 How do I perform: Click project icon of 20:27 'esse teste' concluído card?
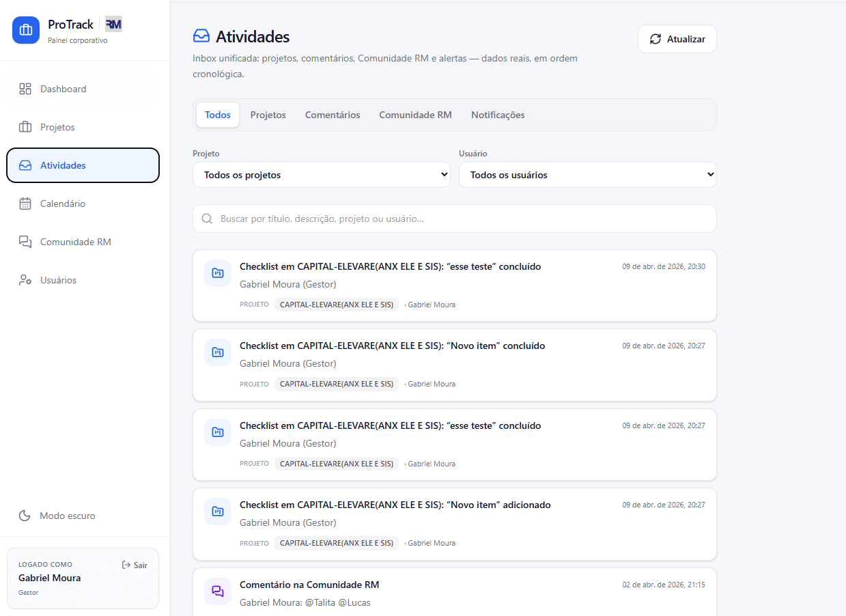218,432
